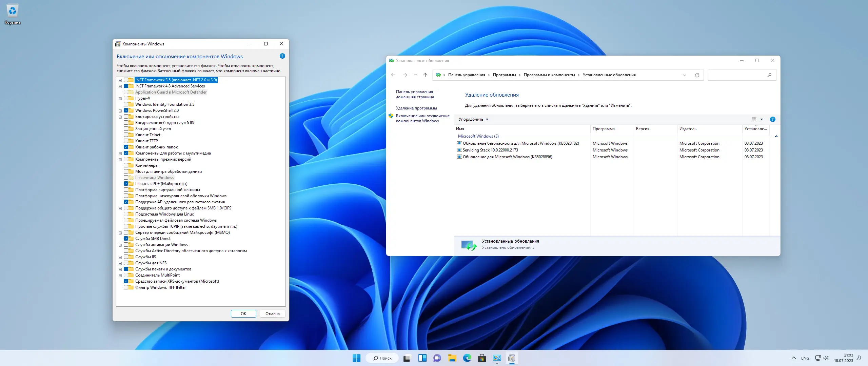Screen dimensions: 868x366
Task: Uncheck Windows PowerShell 2.0 component
Action: (x=126, y=110)
